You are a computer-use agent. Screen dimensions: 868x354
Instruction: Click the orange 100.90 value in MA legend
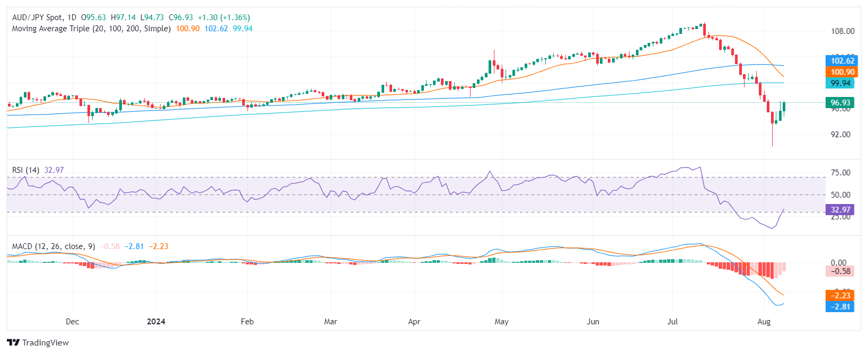[x=188, y=29]
